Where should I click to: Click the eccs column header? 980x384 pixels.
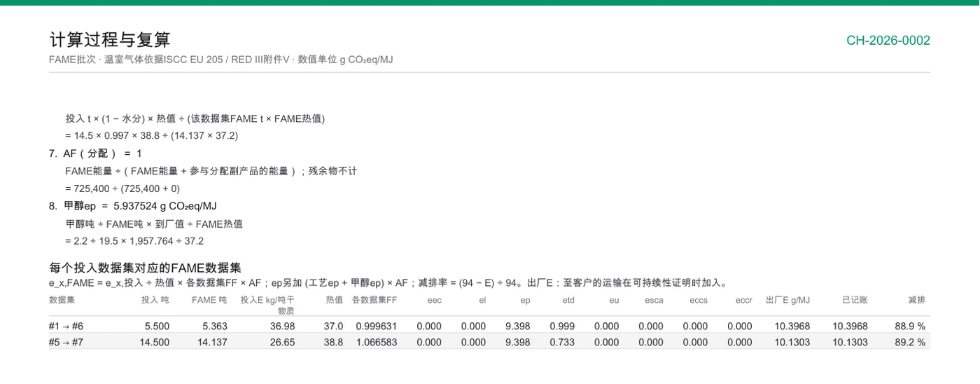pyautogui.click(x=699, y=300)
